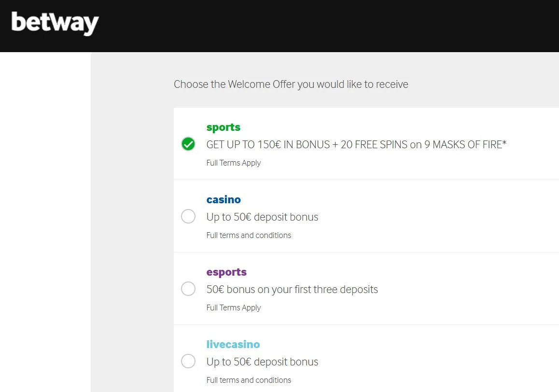Click the betway logo
The image size is (559, 392).
tap(55, 23)
